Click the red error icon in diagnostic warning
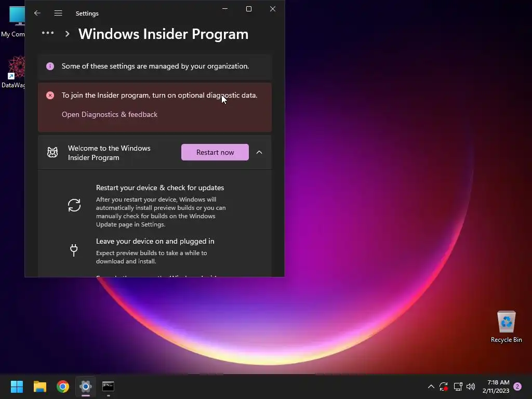The height and width of the screenshot is (399, 532). click(50, 96)
